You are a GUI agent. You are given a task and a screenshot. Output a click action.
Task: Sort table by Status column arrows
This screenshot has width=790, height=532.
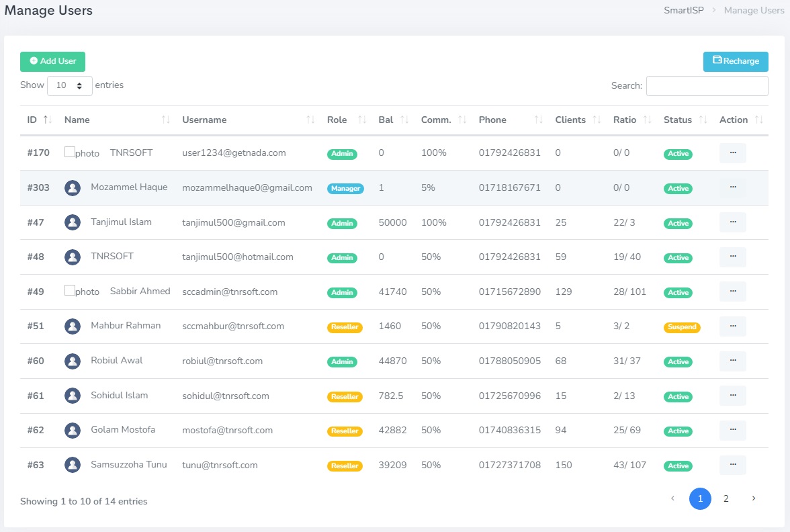click(703, 120)
